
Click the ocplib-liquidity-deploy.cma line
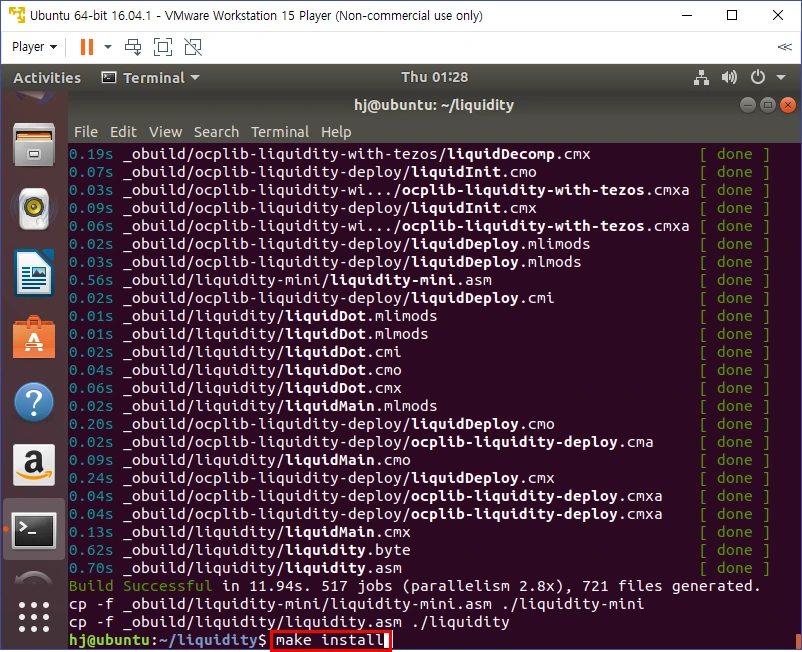(419, 442)
